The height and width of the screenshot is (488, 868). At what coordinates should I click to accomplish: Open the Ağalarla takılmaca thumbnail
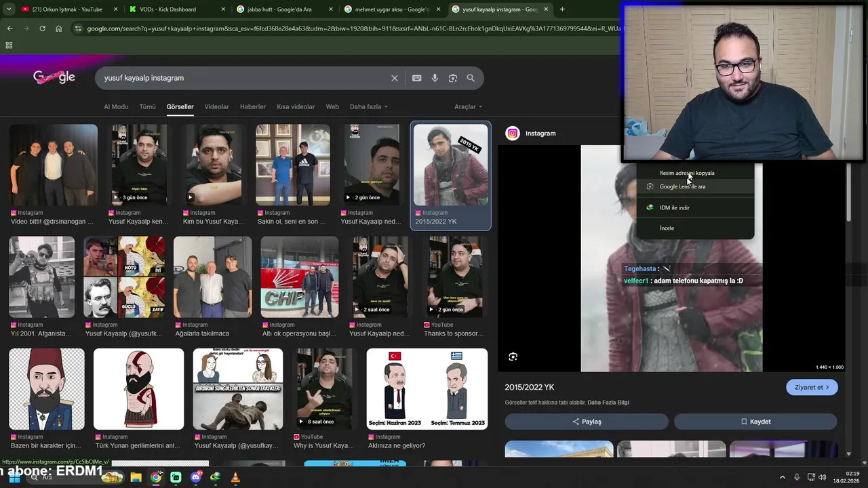pos(212,277)
